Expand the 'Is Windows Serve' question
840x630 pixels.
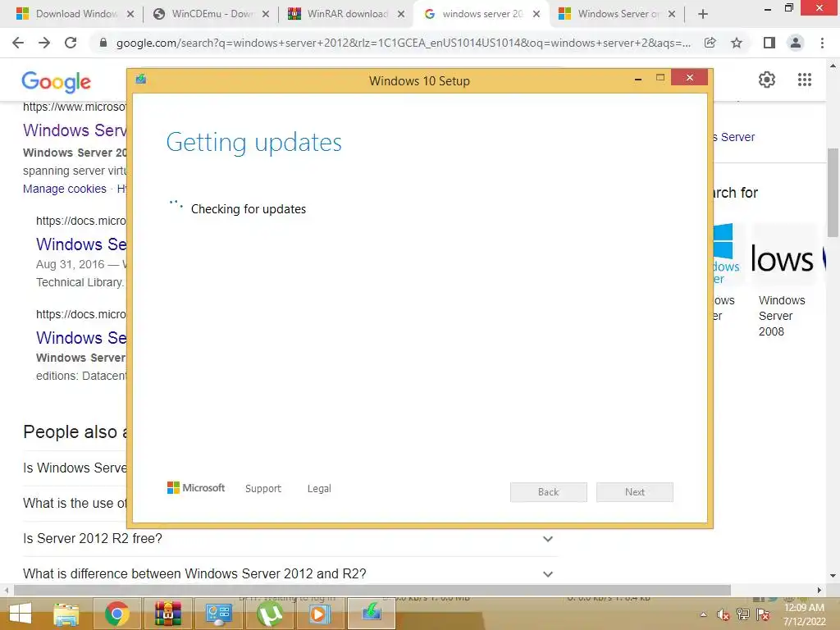point(75,468)
